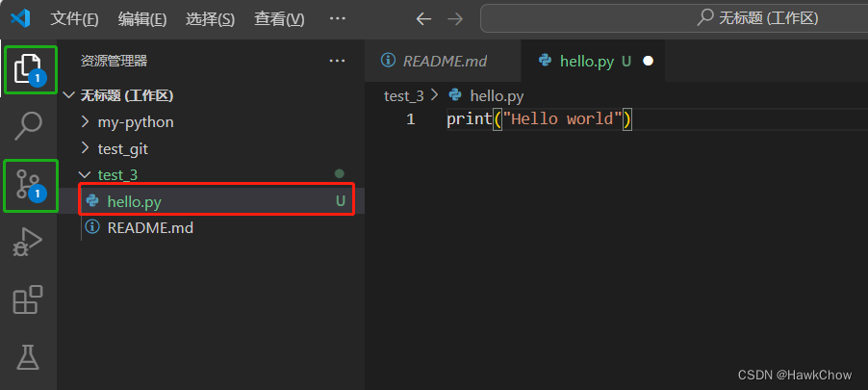Expand the my-python folder
Screen dimensions: 868x390
[x=136, y=122]
